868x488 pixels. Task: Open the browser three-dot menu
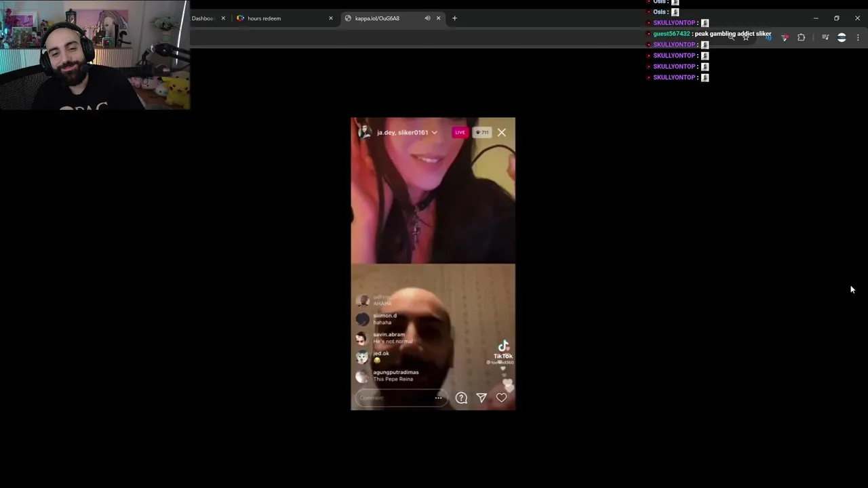coord(858,37)
